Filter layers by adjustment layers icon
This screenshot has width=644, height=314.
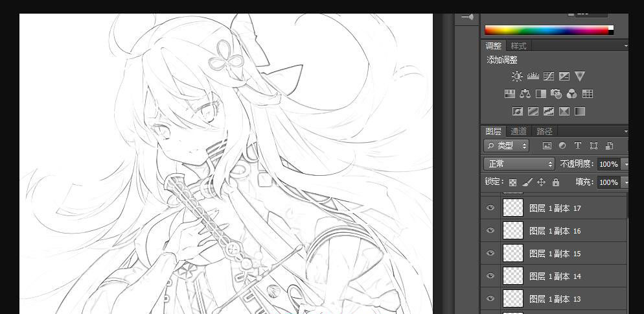click(x=562, y=146)
